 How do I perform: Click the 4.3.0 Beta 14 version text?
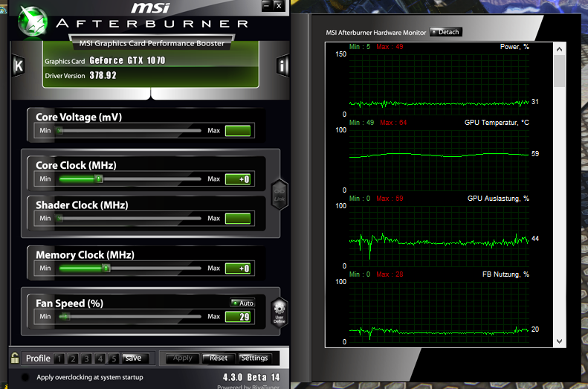coord(251,377)
